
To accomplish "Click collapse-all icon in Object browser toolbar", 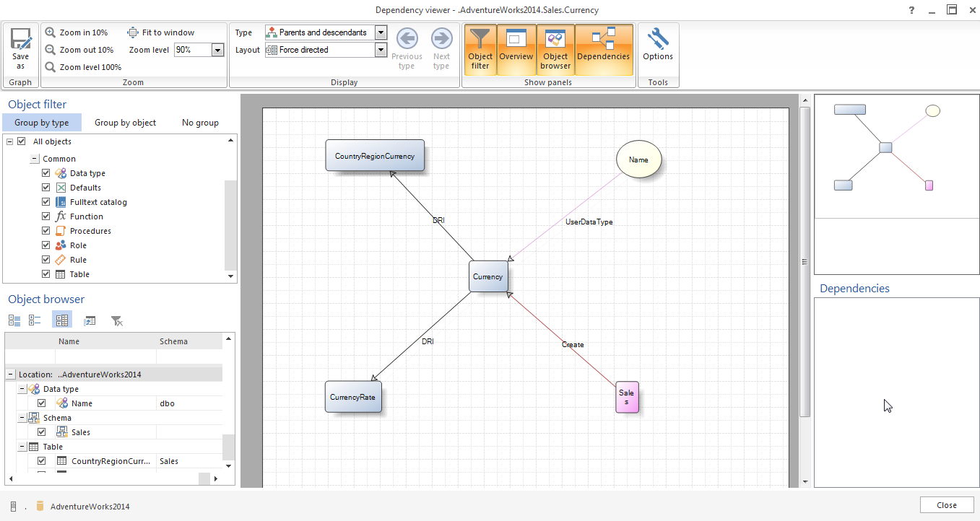I will [35, 320].
